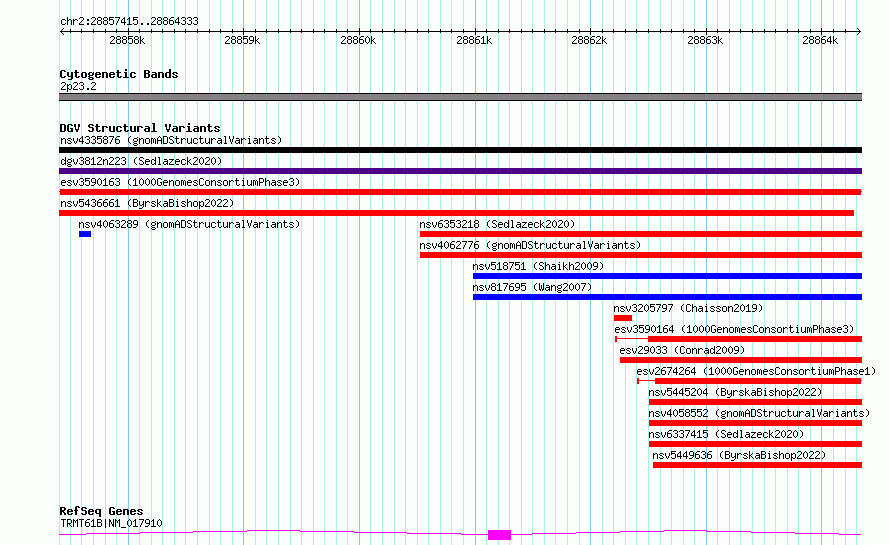Click the esv3590164 thick red variant bar
The height and width of the screenshot is (545, 890).
pos(755,339)
